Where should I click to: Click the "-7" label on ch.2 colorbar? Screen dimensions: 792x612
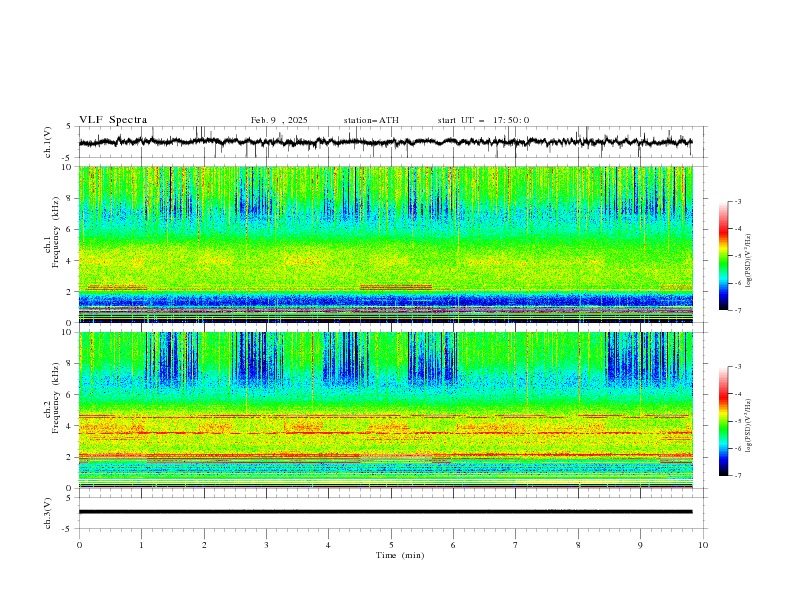(737, 476)
